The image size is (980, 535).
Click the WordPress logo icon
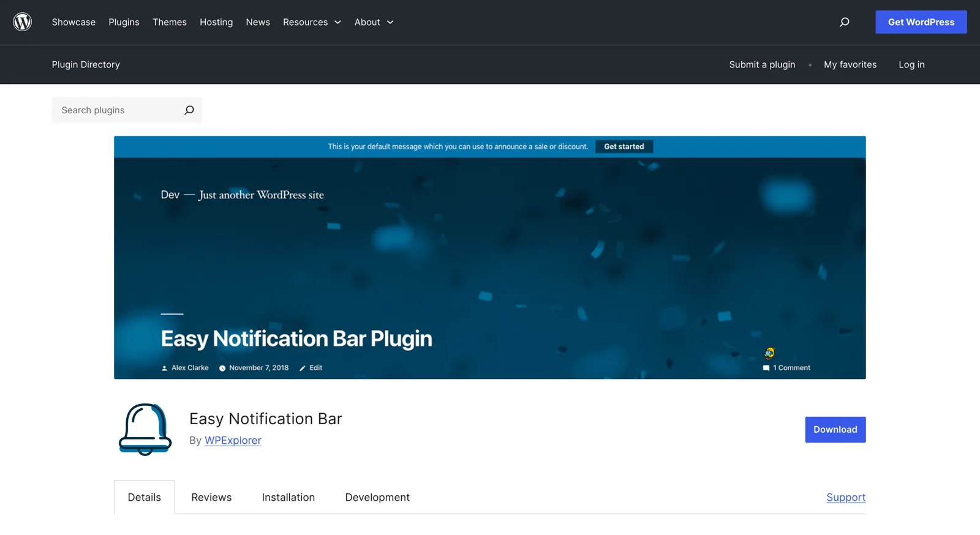click(x=23, y=22)
